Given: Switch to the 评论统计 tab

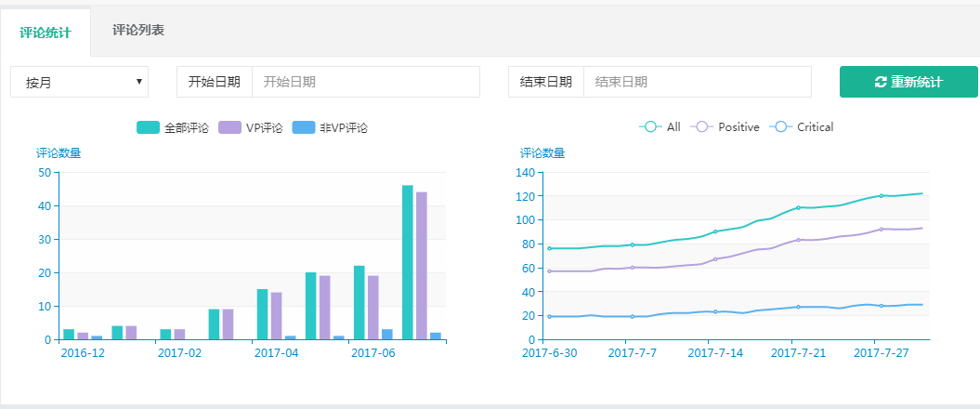Looking at the screenshot, I should point(45,33).
